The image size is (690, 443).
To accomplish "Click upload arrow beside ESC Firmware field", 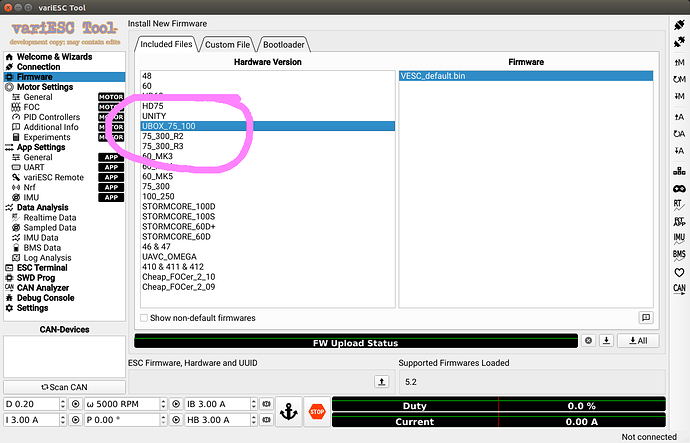I will coord(382,381).
